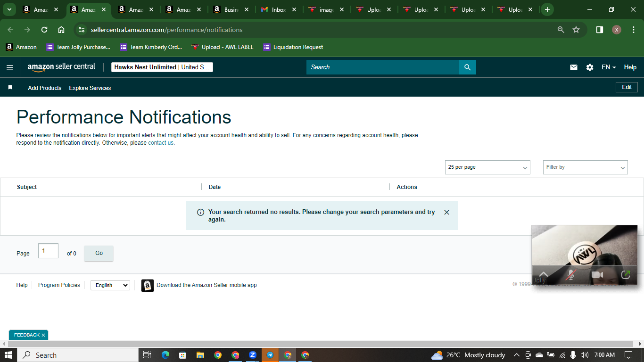Click the teal search magnifier button
The height and width of the screenshot is (362, 644).
[x=468, y=67]
